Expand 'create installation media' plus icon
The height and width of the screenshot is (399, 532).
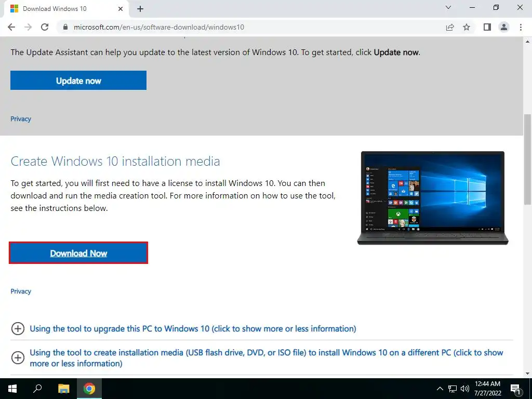click(18, 357)
